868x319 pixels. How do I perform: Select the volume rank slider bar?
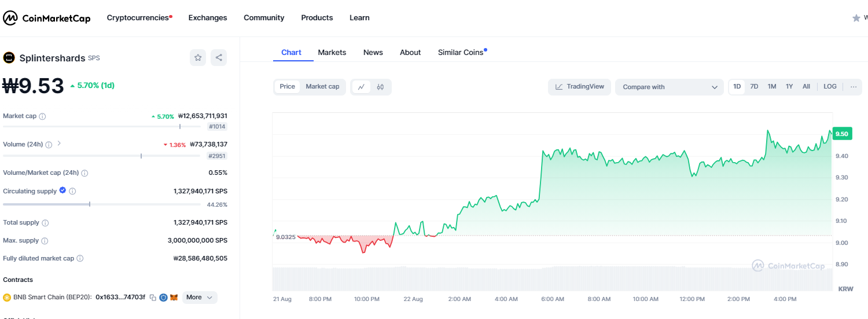102,155
